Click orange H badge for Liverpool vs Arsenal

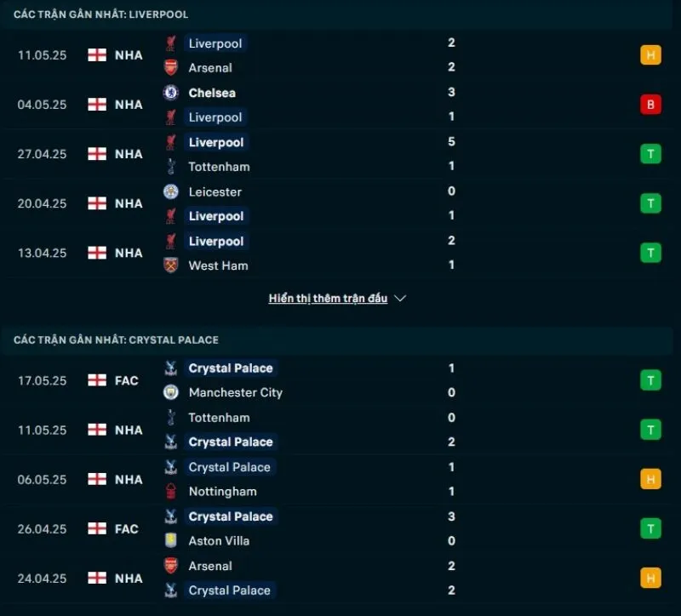[650, 55]
